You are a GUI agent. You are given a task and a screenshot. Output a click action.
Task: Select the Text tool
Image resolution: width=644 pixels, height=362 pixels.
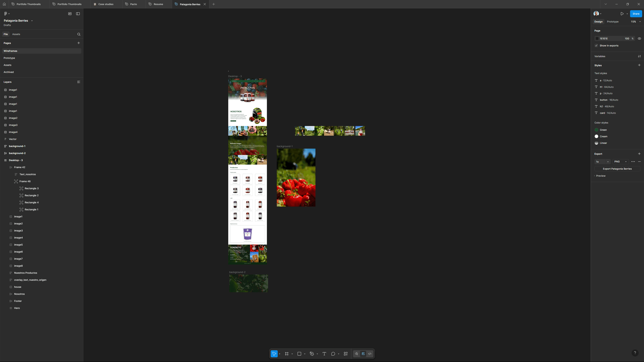click(x=324, y=354)
